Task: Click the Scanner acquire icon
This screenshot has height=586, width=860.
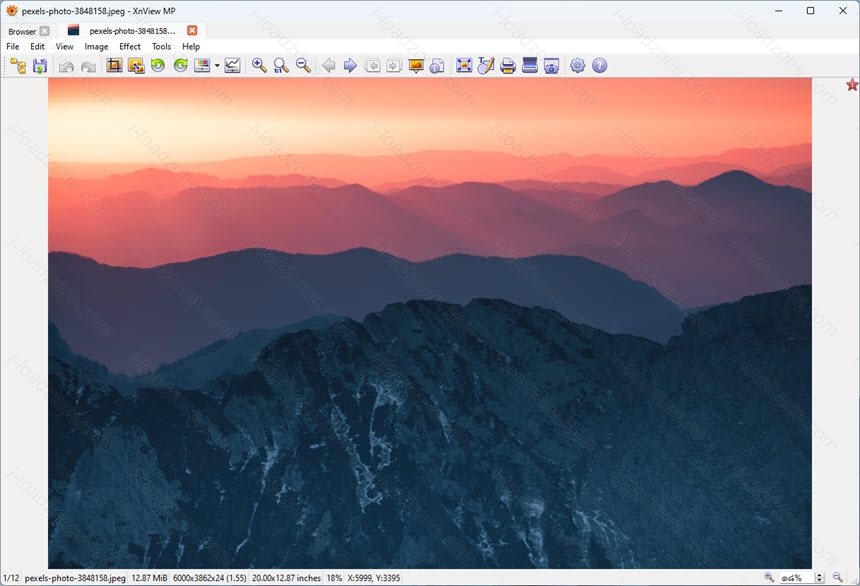Action: 530,66
